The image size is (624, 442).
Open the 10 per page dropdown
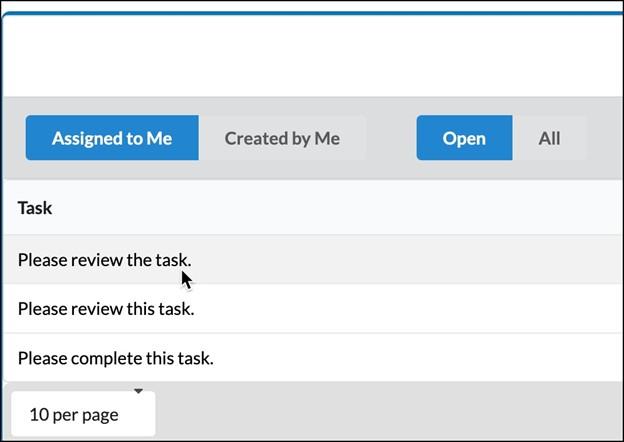click(x=83, y=414)
